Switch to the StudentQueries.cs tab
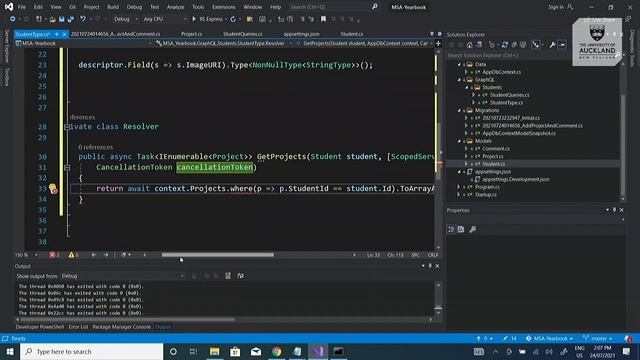640x360 pixels. coord(242,34)
